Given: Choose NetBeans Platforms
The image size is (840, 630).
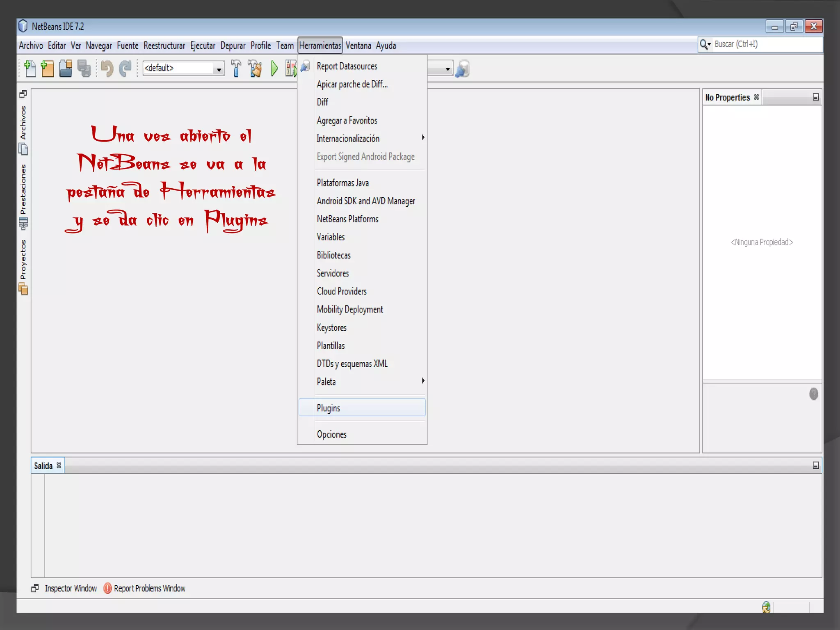Looking at the screenshot, I should pos(362,219).
